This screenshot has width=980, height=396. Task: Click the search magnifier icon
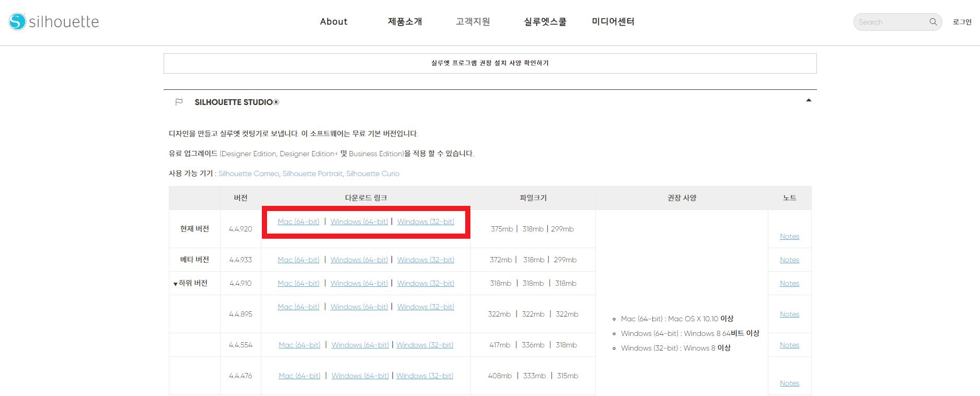point(933,22)
